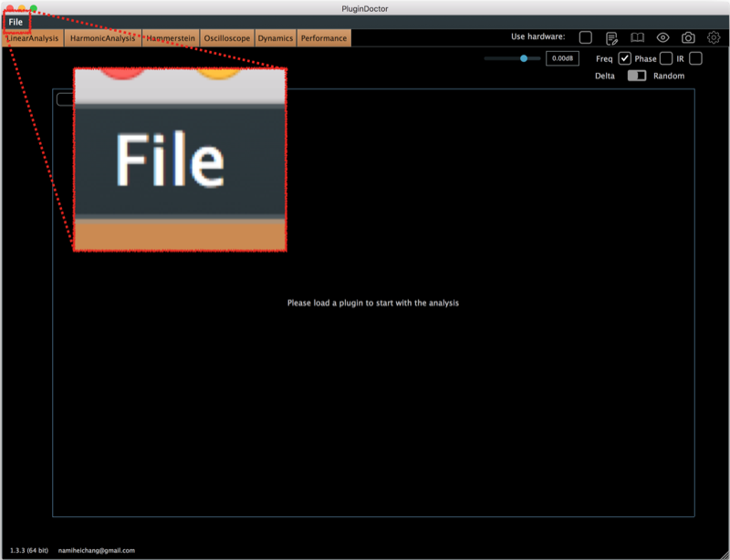Viewport: 730px width, 560px height.
Task: Open the Performance tab
Action: point(324,38)
